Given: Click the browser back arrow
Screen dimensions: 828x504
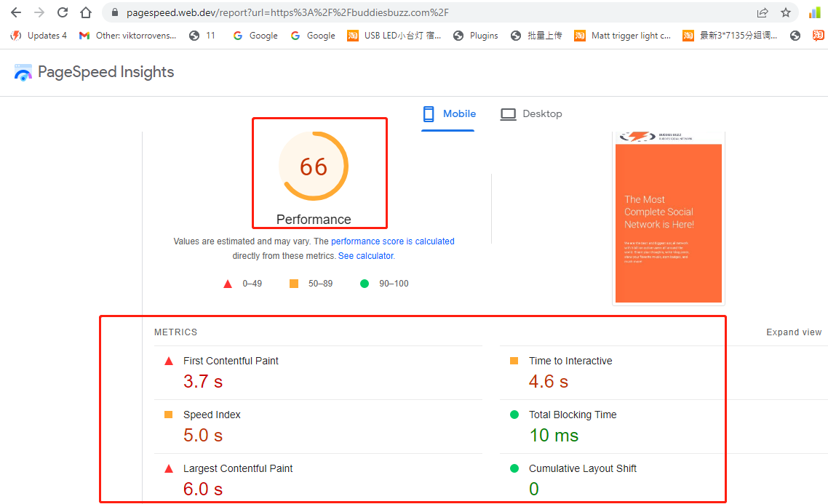Looking at the screenshot, I should tap(16, 12).
